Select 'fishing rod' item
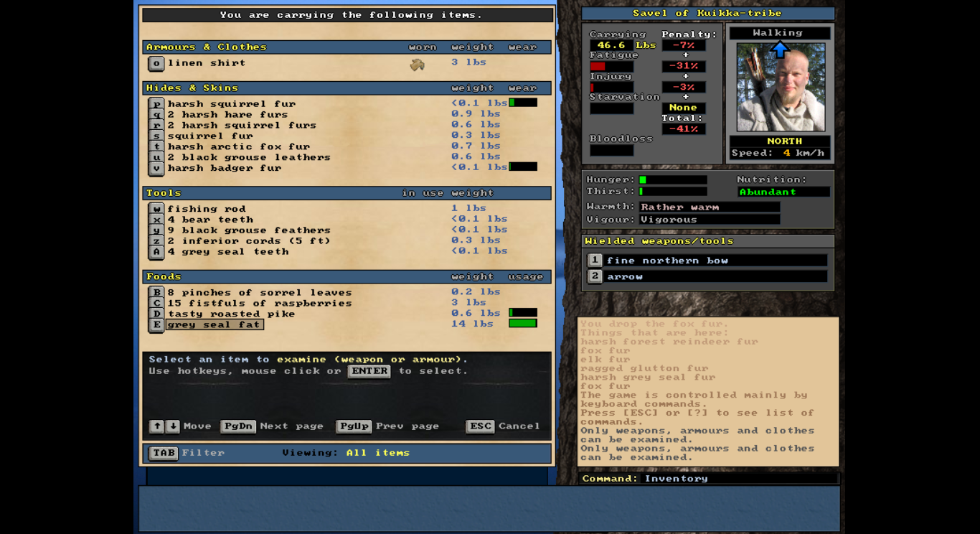The image size is (980, 534). [x=207, y=209]
